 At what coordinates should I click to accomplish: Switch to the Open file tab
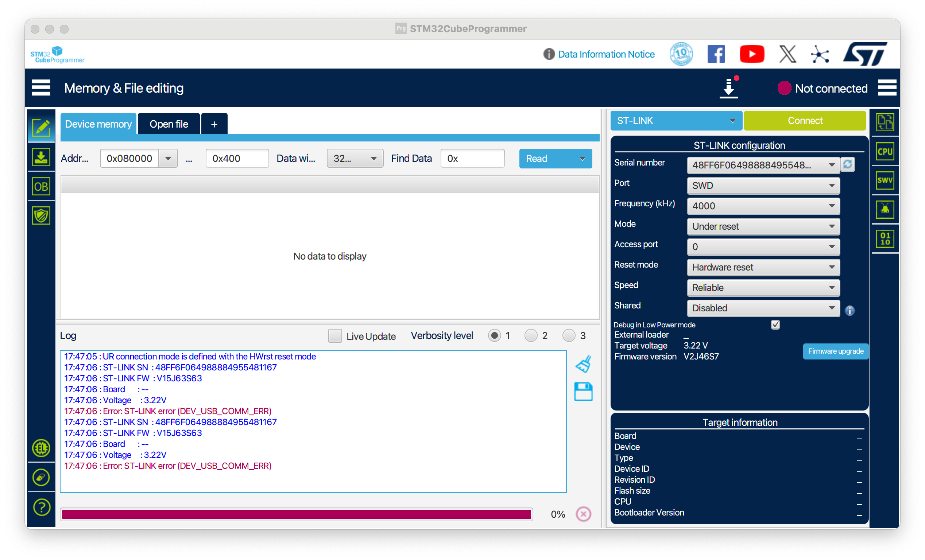coord(169,124)
